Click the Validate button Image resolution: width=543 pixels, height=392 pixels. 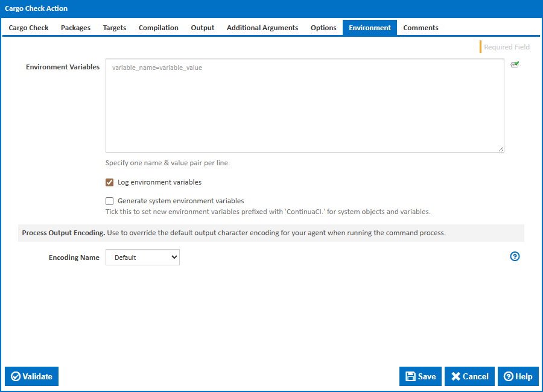tap(32, 376)
